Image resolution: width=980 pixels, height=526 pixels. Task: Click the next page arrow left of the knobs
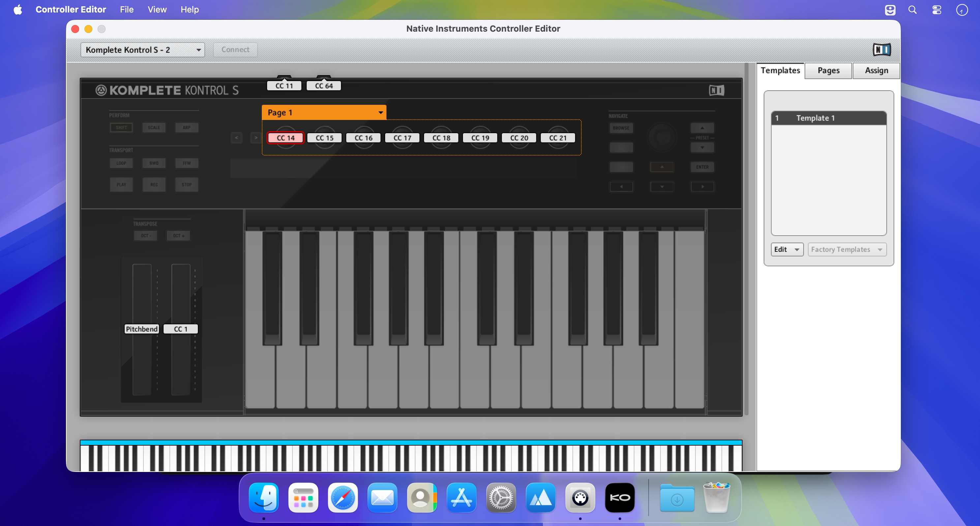tap(256, 138)
